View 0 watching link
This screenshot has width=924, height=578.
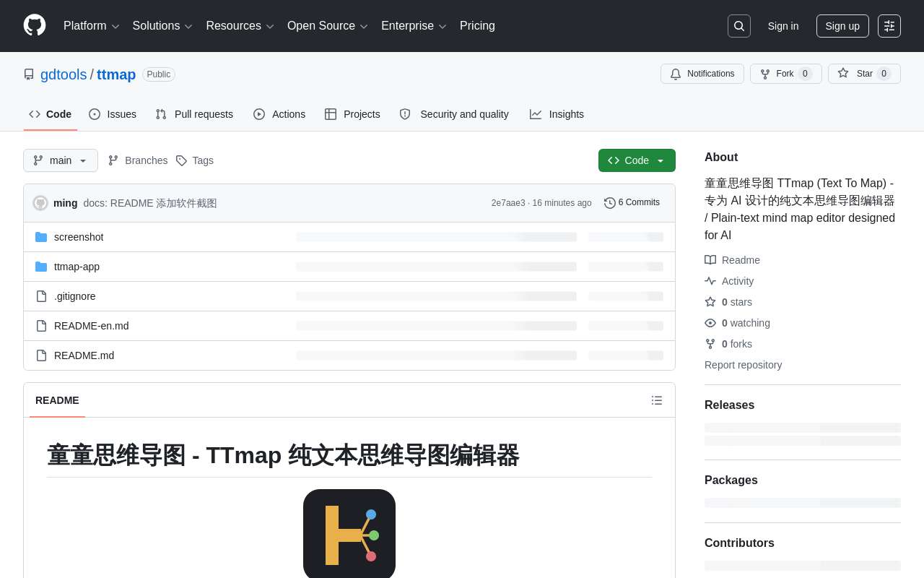coord(737,323)
